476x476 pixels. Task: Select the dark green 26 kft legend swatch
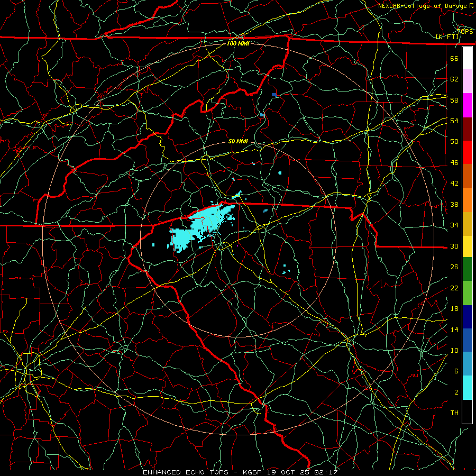pyautogui.click(x=467, y=269)
